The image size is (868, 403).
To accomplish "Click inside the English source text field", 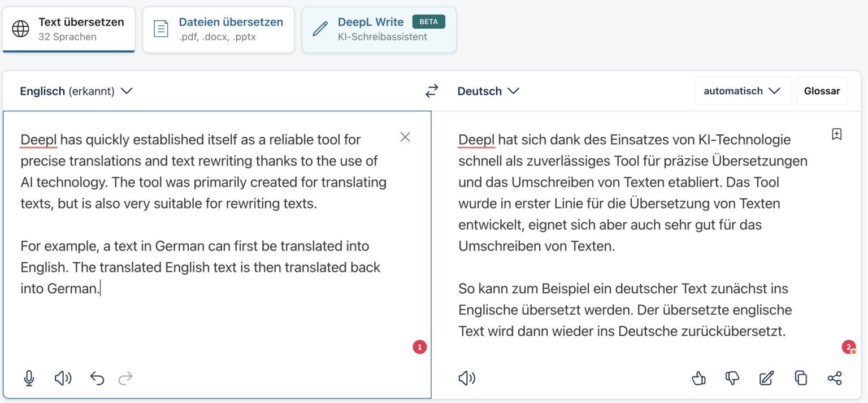I will [215, 322].
